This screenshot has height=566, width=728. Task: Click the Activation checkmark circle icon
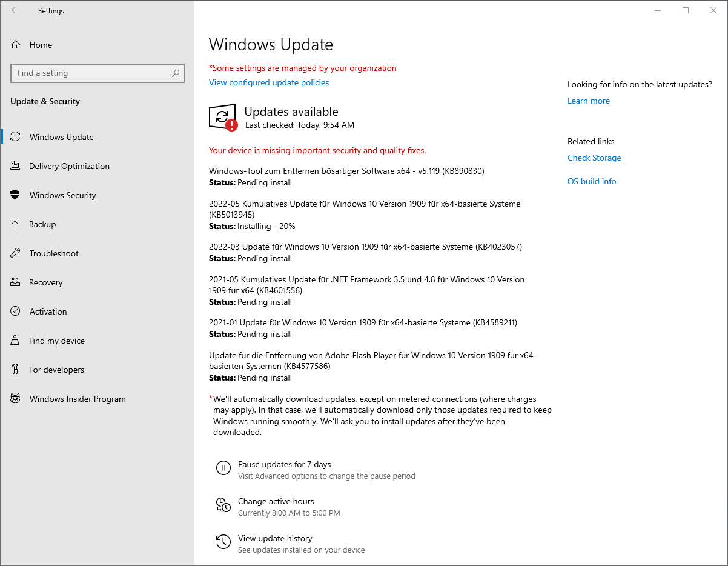pyautogui.click(x=16, y=311)
